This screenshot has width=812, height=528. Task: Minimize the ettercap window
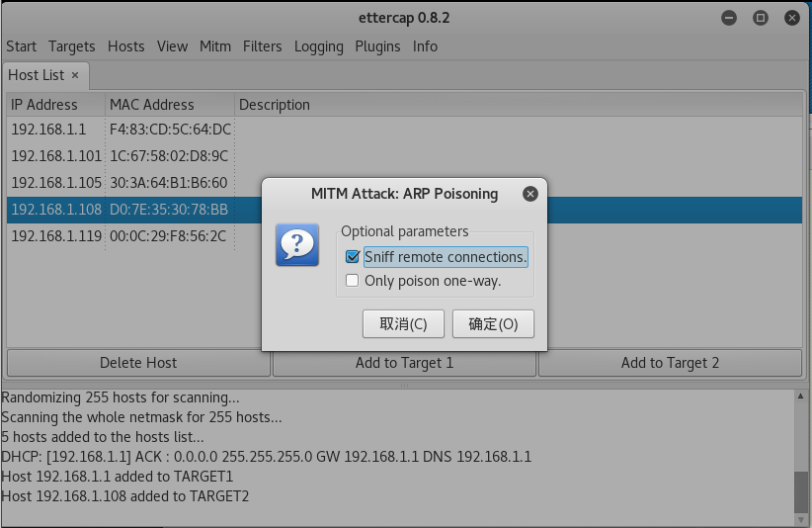[x=729, y=18]
